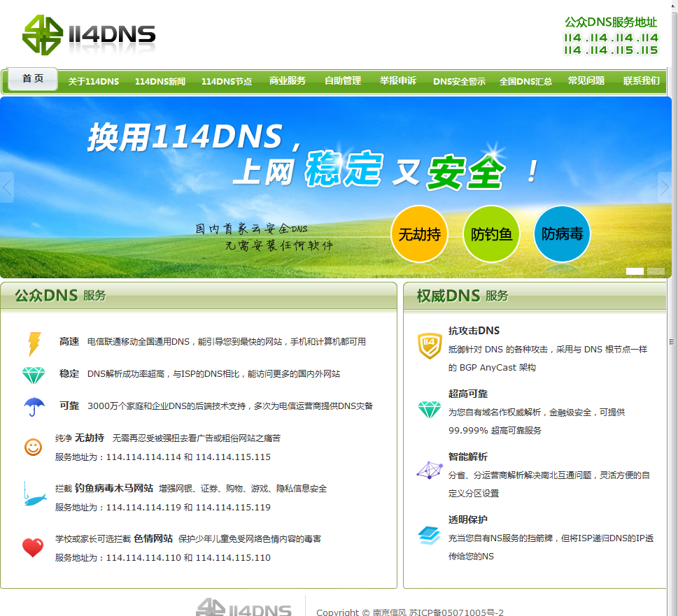Visit 全国DNS汇总 page
The width and height of the screenshot is (678, 616).
coord(525,81)
